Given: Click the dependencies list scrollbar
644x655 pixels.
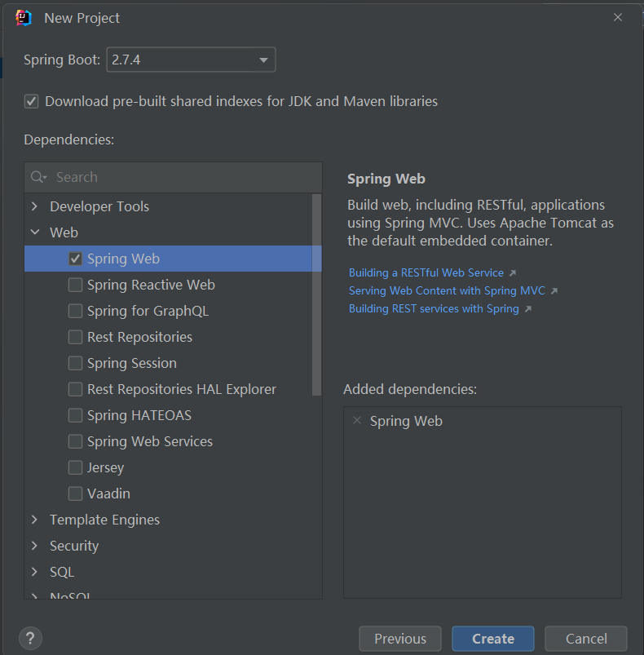Looking at the screenshot, I should pyautogui.click(x=317, y=294).
